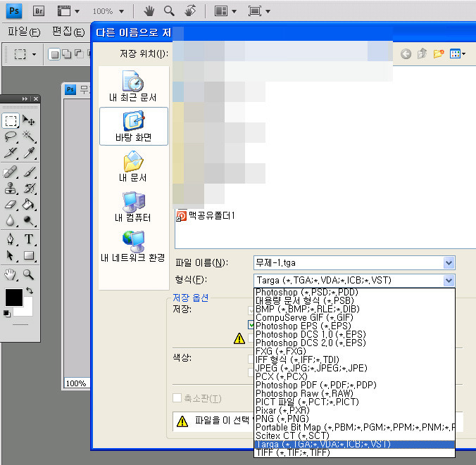
Task: Select the Pen tool
Action: (x=11, y=239)
